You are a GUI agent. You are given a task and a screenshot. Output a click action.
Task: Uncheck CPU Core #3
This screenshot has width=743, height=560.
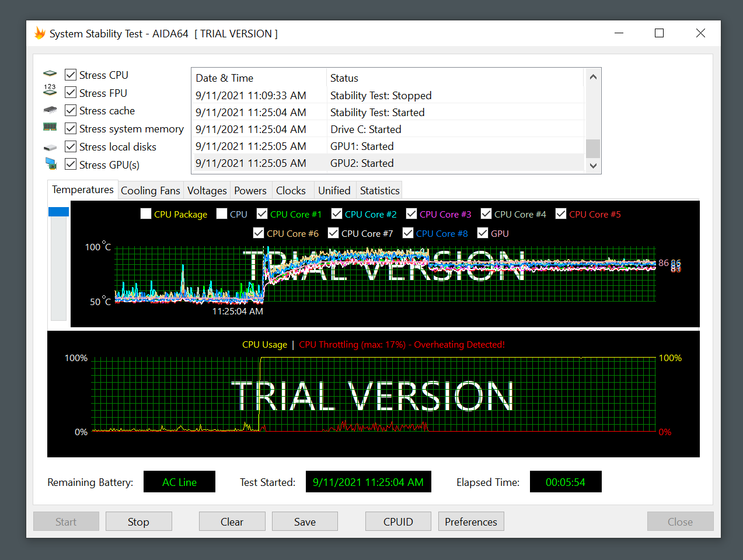pos(411,214)
